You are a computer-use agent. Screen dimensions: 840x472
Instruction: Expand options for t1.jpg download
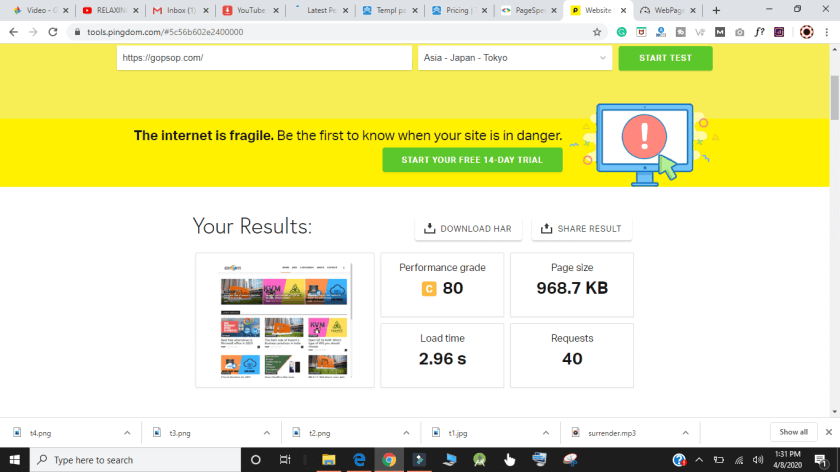(x=545, y=433)
